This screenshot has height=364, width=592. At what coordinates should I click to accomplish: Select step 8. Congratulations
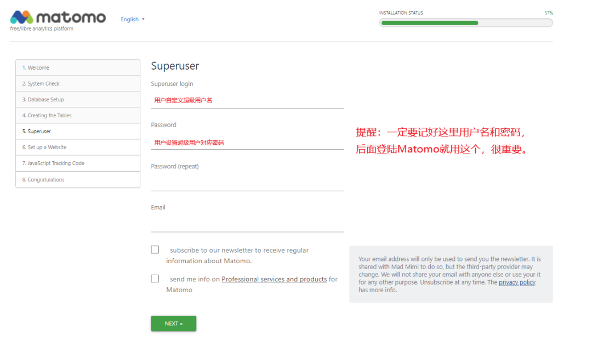(78, 180)
